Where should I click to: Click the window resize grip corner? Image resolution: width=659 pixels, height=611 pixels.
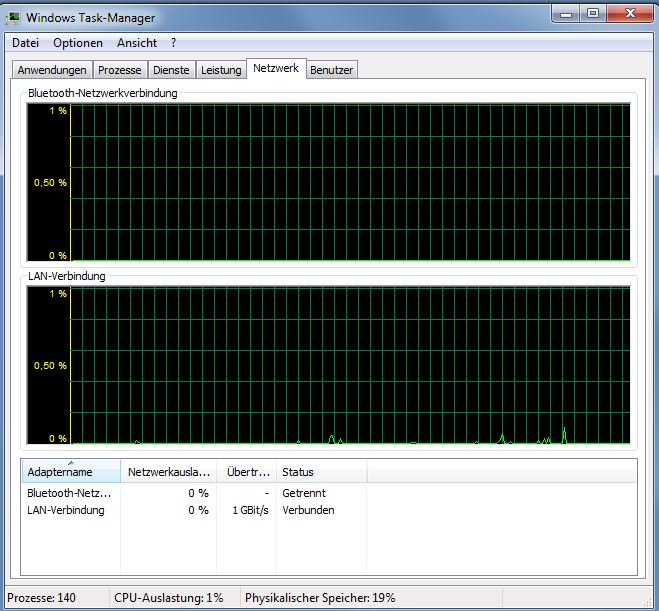[647, 601]
